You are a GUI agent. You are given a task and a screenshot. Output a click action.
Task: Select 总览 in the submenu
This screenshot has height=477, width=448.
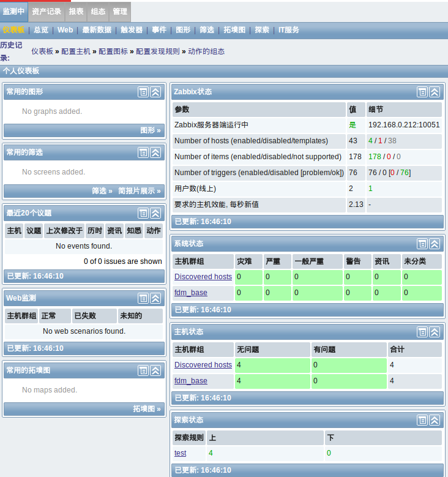41,30
